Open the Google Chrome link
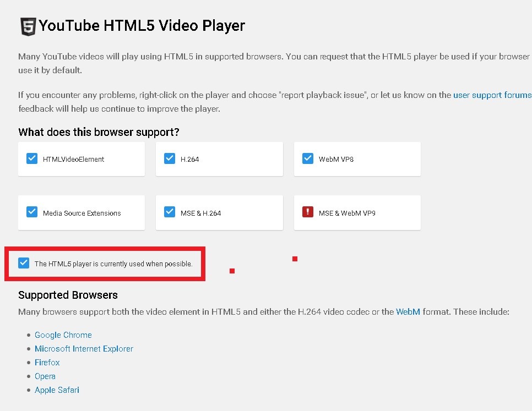Viewport: 532px width, 411px height. (63, 335)
